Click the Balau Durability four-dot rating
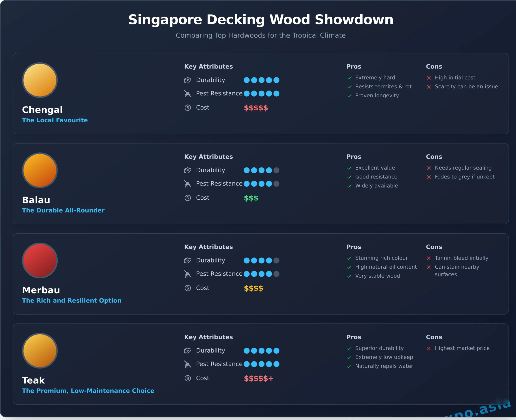The width and height of the screenshot is (516, 420). 261,170
